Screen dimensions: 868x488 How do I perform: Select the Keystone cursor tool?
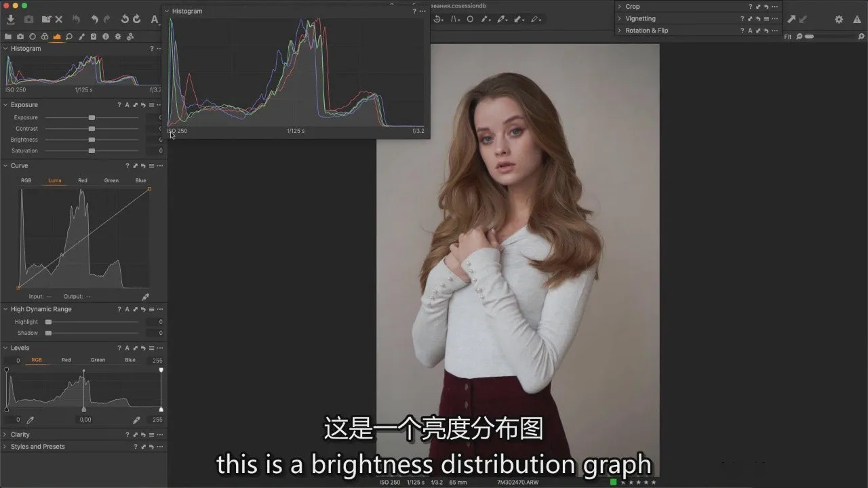coord(454,20)
